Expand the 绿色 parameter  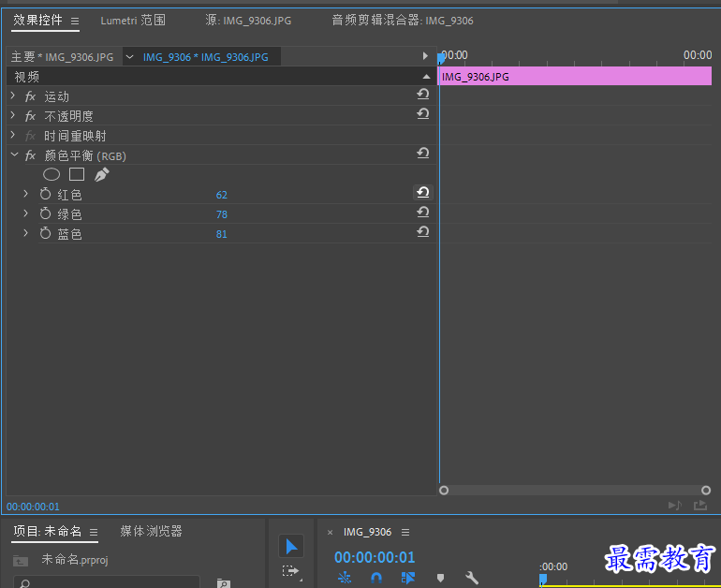[26, 213]
